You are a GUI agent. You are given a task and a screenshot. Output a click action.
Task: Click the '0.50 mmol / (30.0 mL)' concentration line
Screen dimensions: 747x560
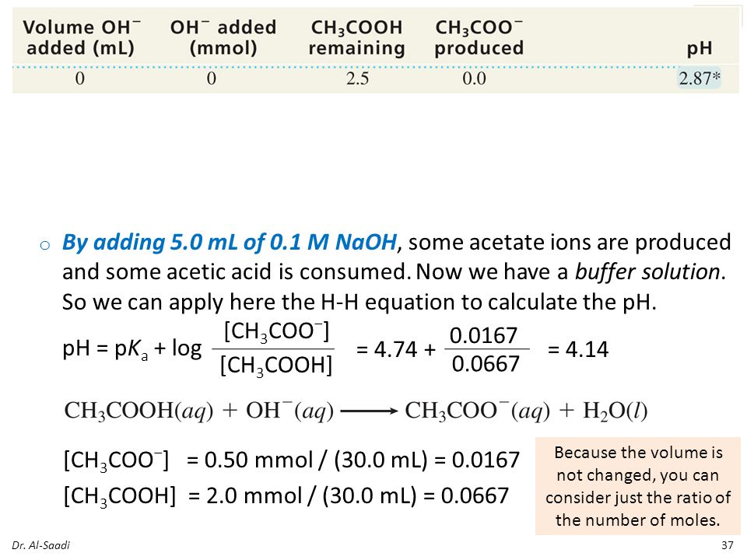[292, 460]
